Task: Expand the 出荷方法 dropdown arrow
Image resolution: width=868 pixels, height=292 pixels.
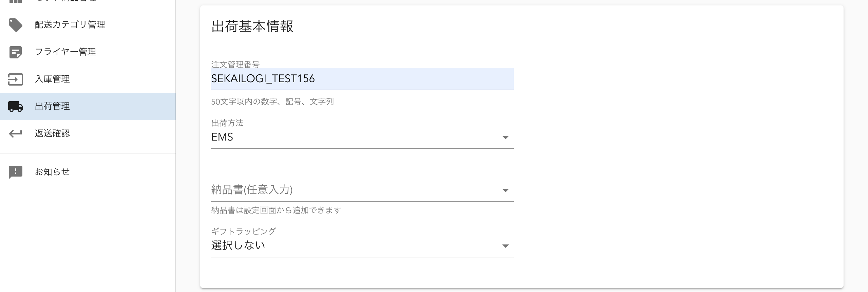Action: [505, 138]
